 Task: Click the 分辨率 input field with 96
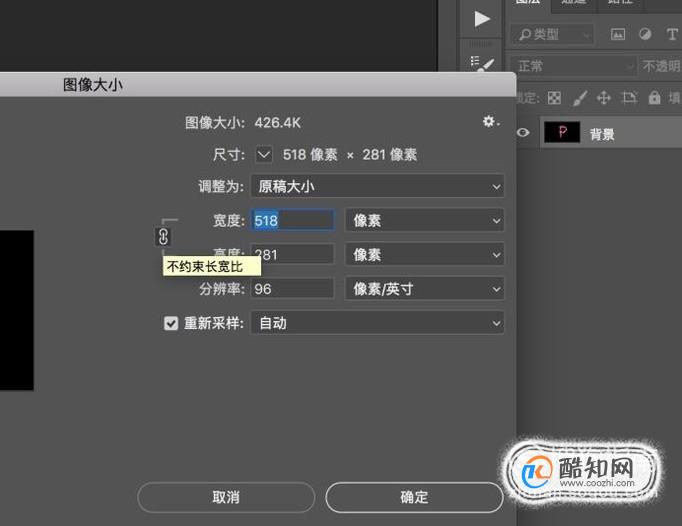(x=293, y=289)
